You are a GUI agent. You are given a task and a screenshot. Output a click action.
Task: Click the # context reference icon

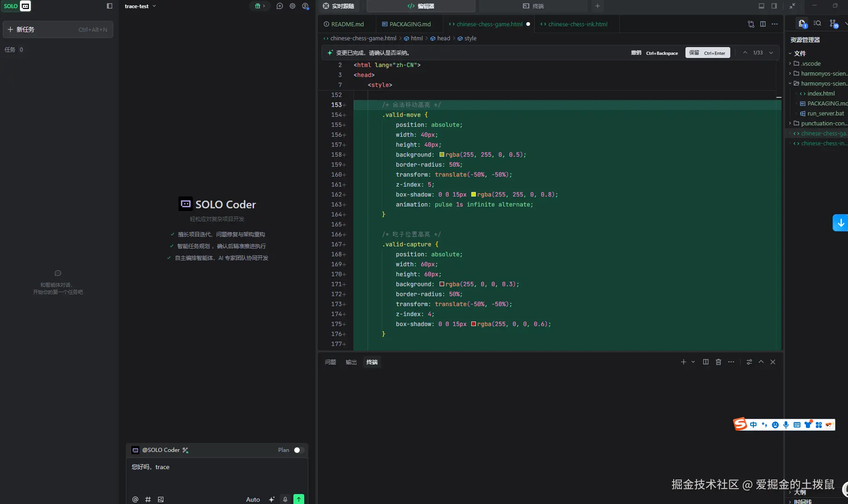148,499
